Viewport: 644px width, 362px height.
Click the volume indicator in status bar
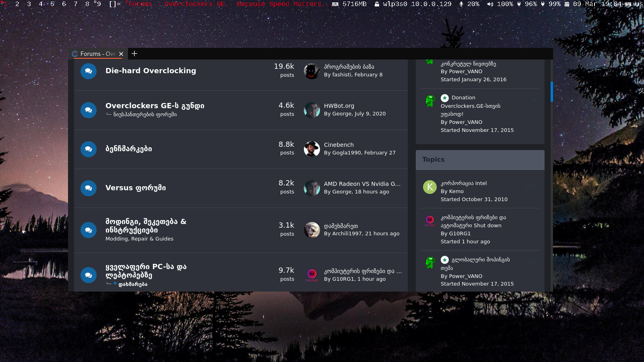point(500,4)
